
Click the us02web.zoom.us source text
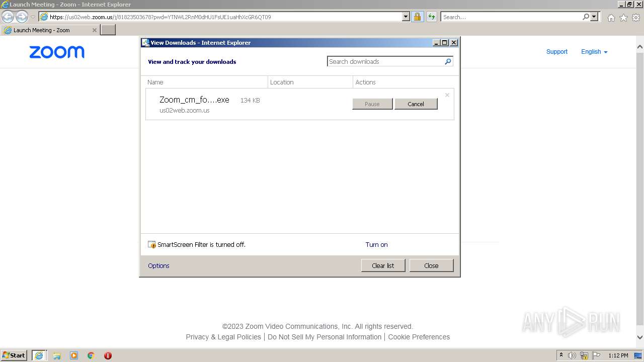tap(185, 110)
